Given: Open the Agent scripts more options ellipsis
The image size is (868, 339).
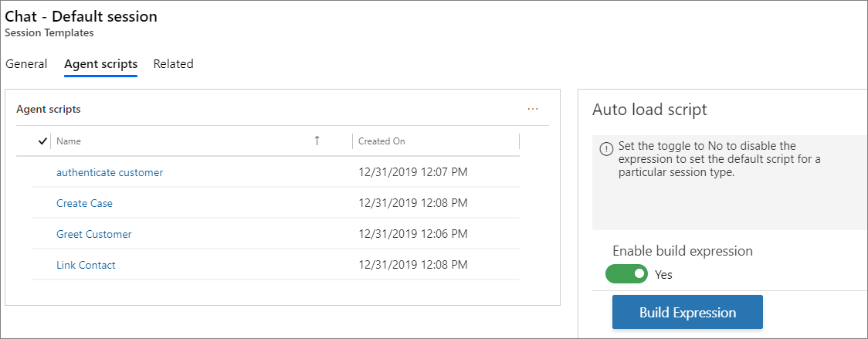Looking at the screenshot, I should [533, 109].
